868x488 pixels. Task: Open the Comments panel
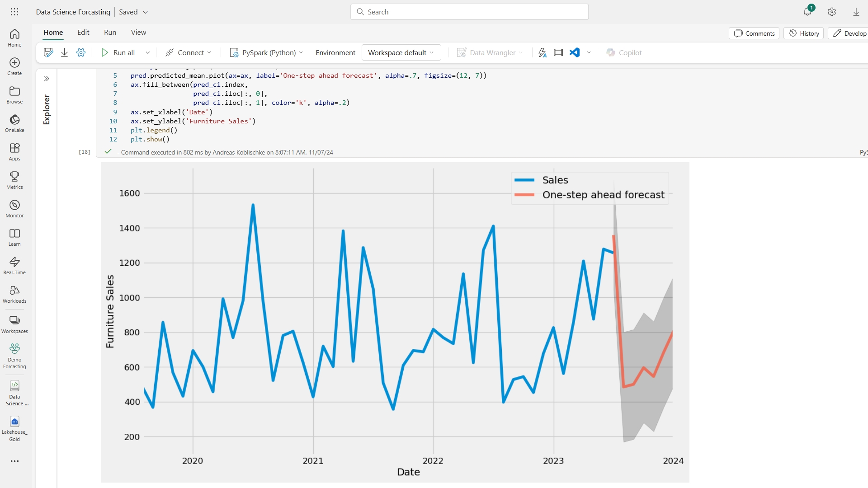754,33
